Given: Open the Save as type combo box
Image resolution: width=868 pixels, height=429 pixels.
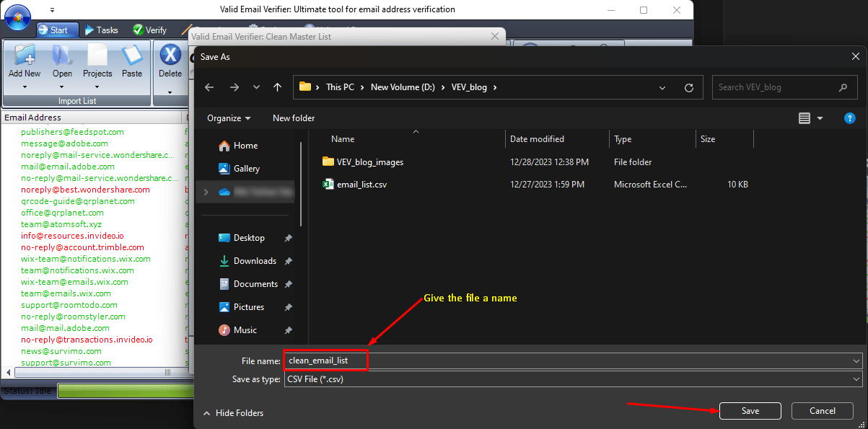Looking at the screenshot, I should (573, 379).
